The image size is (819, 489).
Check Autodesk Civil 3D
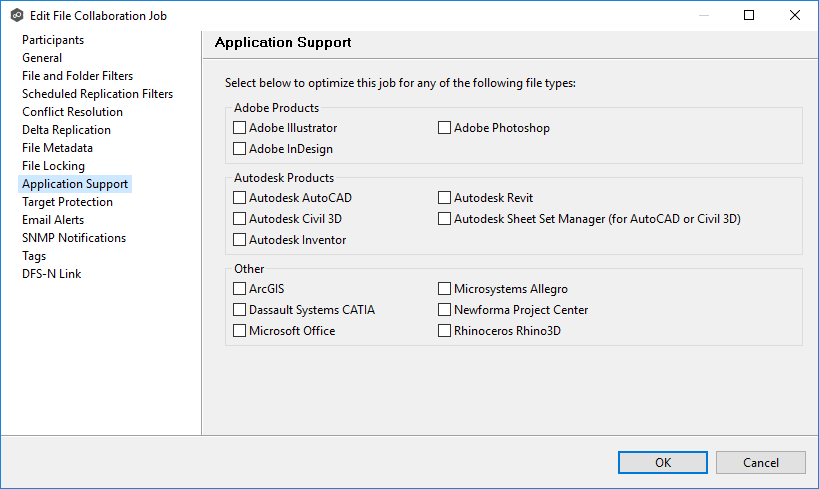point(240,219)
